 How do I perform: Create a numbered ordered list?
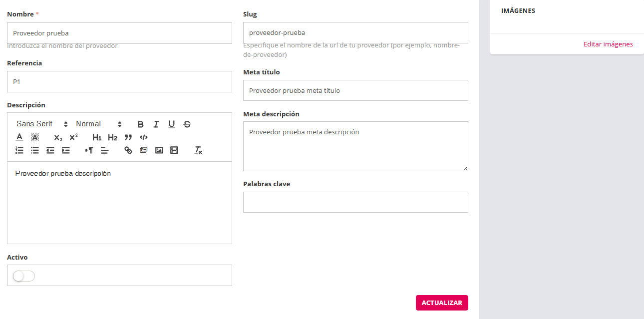[19, 150]
